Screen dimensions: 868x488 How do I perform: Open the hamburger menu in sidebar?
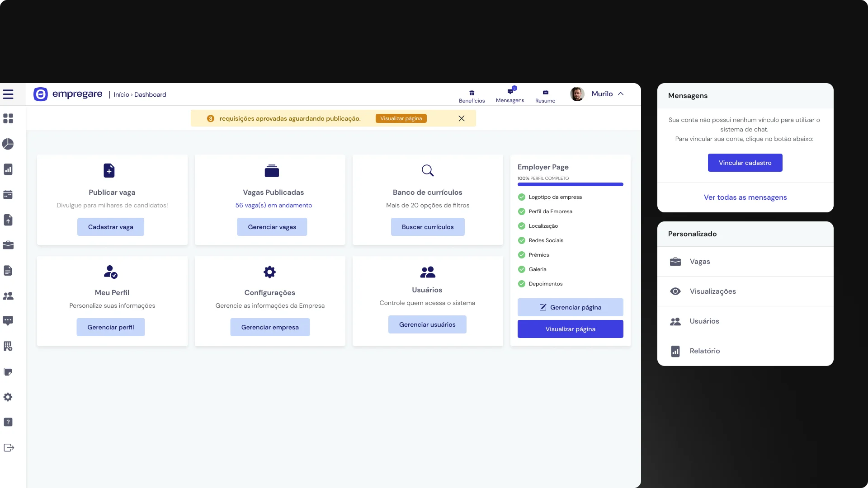8,94
